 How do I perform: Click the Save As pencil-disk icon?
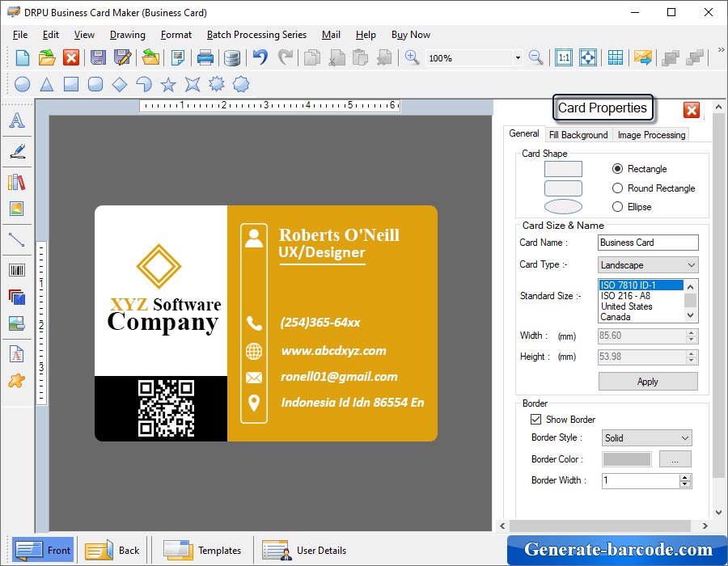[x=123, y=58]
